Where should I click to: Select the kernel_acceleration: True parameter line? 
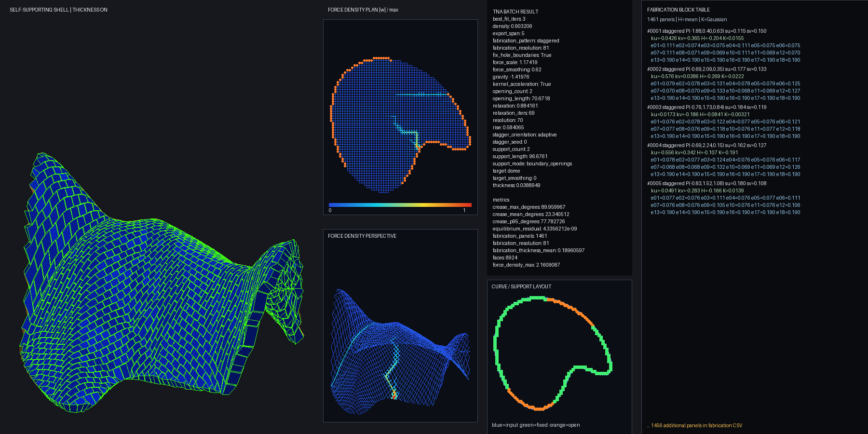522,84
